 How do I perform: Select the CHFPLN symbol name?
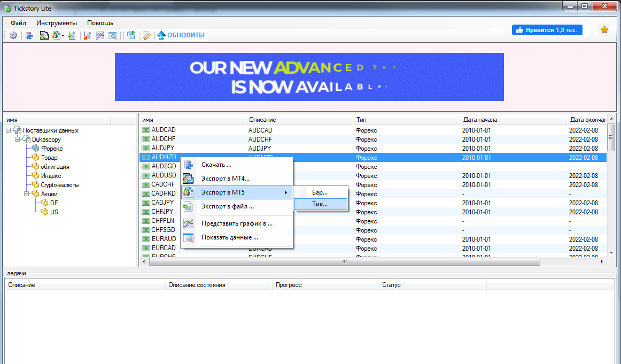point(163,221)
